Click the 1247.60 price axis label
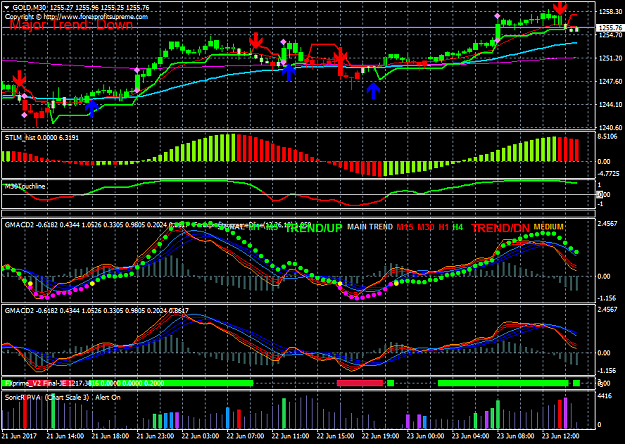Screen dimensions: 625x444 tap(610, 81)
